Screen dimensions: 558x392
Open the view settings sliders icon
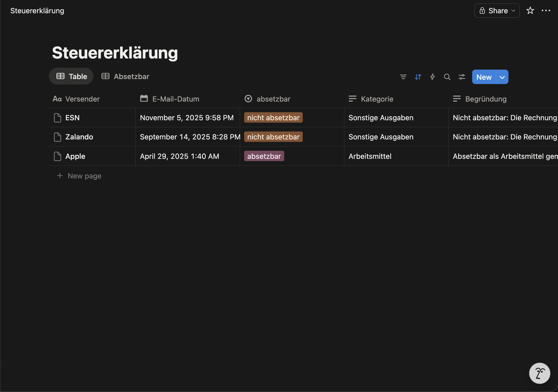click(462, 77)
